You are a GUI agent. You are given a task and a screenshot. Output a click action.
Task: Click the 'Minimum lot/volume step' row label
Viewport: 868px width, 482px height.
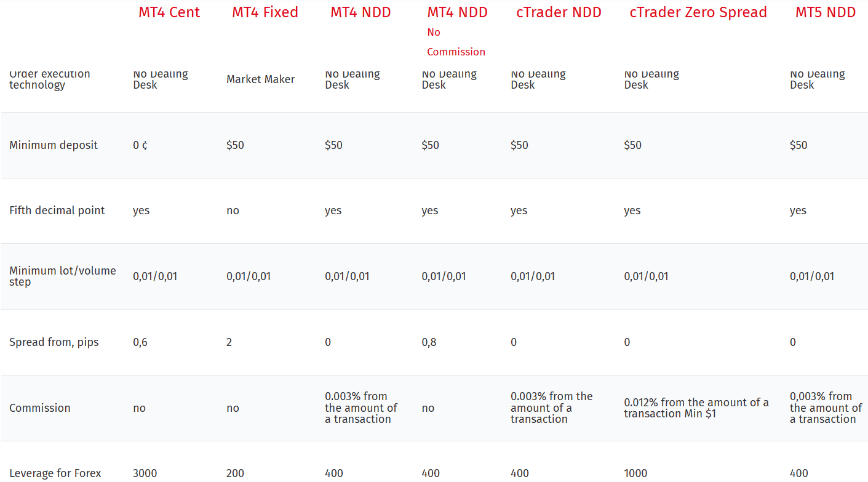(62, 276)
